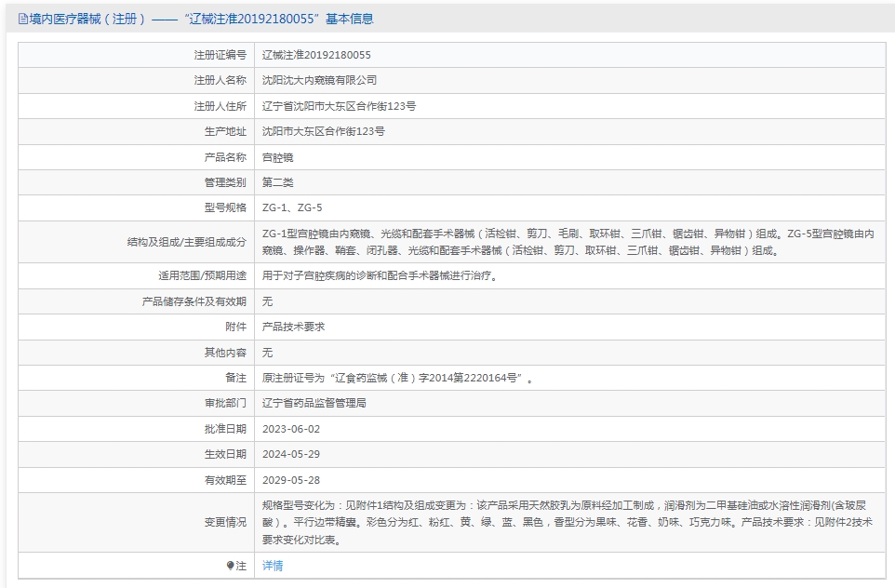Select product name 宫腔镜
This screenshot has width=895, height=588.
click(x=278, y=157)
